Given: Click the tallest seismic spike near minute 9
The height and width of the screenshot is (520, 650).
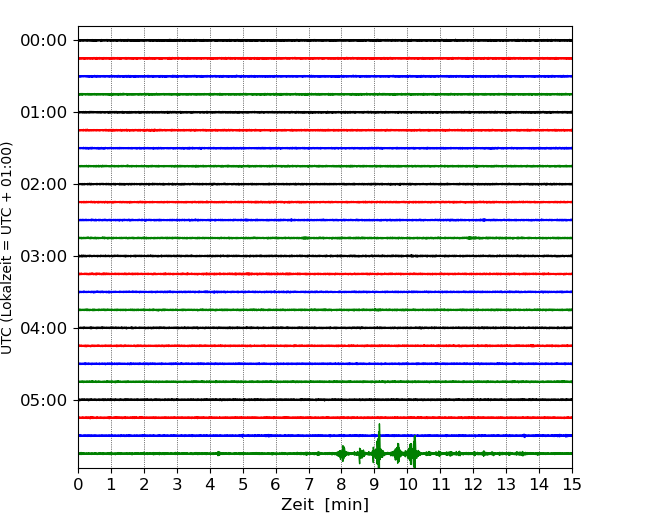Looking at the screenshot, I should pos(378,446).
